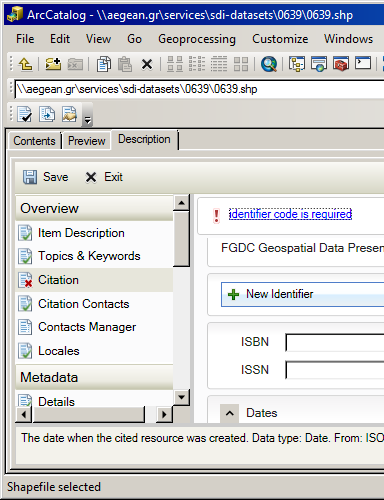Click the red exclamation warning icon
384x500 pixels.
coord(216,215)
